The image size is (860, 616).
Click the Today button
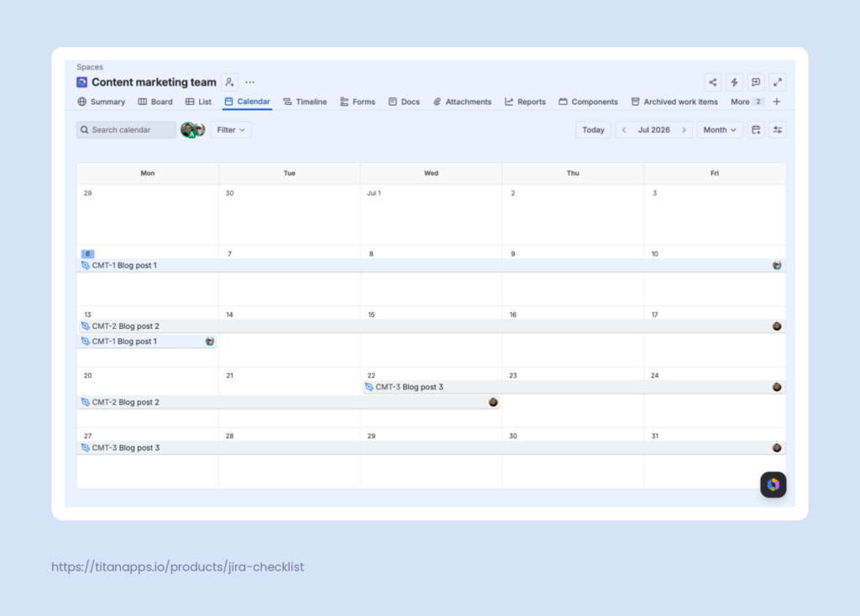(593, 130)
